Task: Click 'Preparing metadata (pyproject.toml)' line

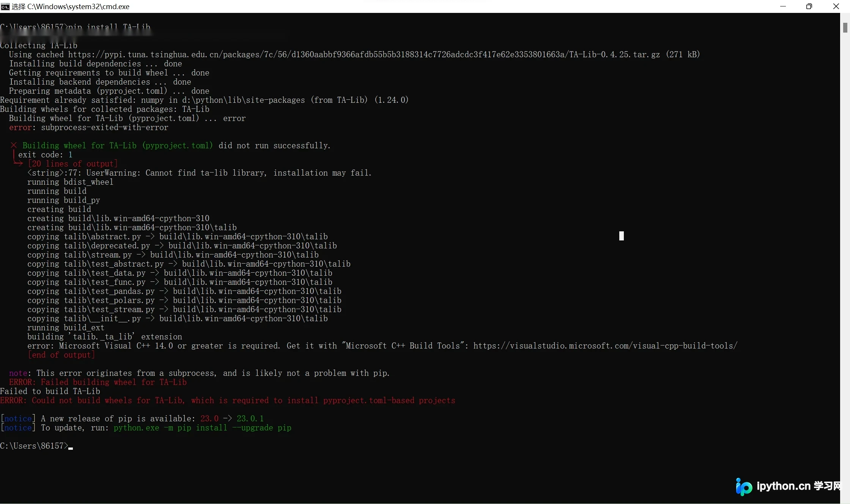Action: coord(109,91)
